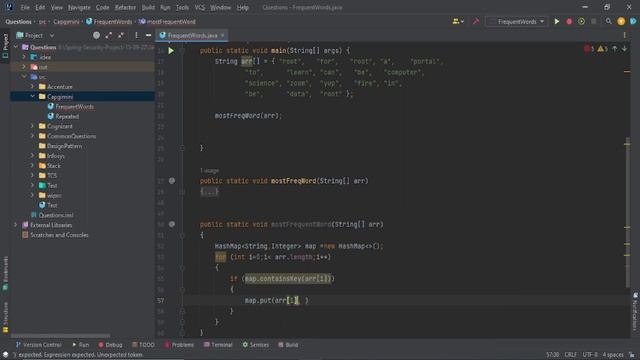Screen dimensions: 640x360
Task: Open the FrequentWords run configuration dropdown
Action: pyautogui.click(x=517, y=21)
